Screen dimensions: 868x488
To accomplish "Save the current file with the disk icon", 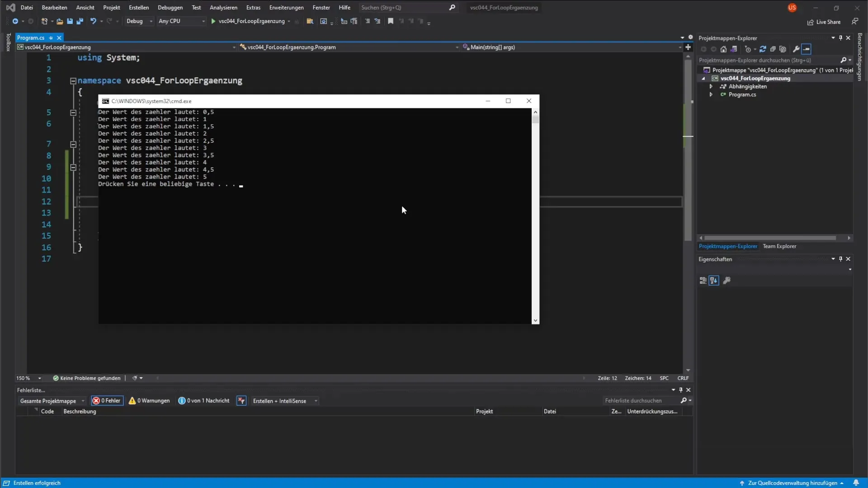I will (x=70, y=21).
